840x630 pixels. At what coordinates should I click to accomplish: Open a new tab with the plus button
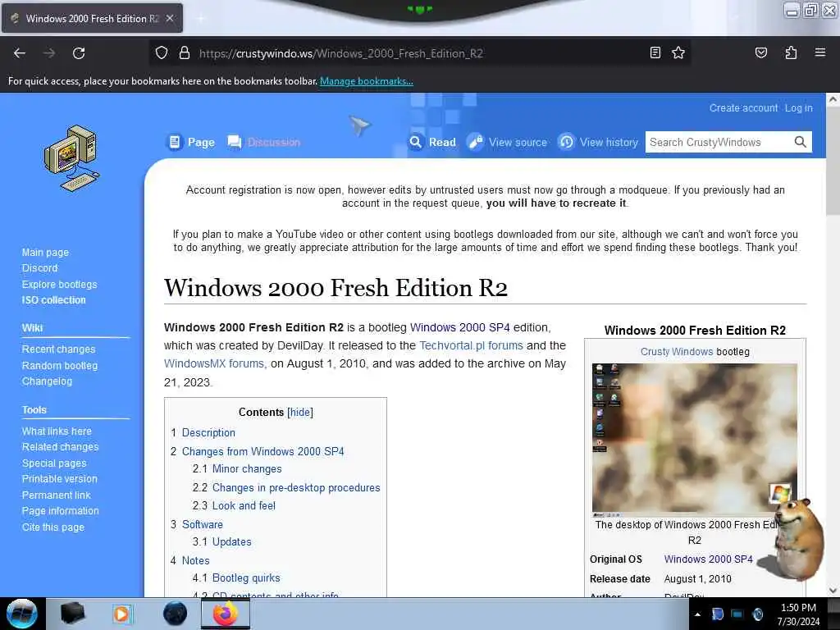[x=201, y=19]
